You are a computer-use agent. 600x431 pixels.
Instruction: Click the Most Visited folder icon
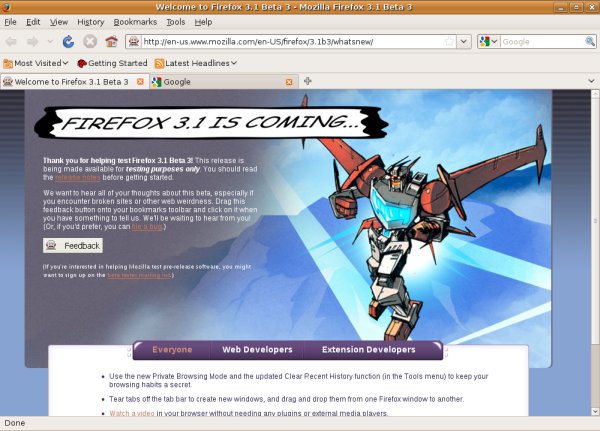[x=8, y=63]
